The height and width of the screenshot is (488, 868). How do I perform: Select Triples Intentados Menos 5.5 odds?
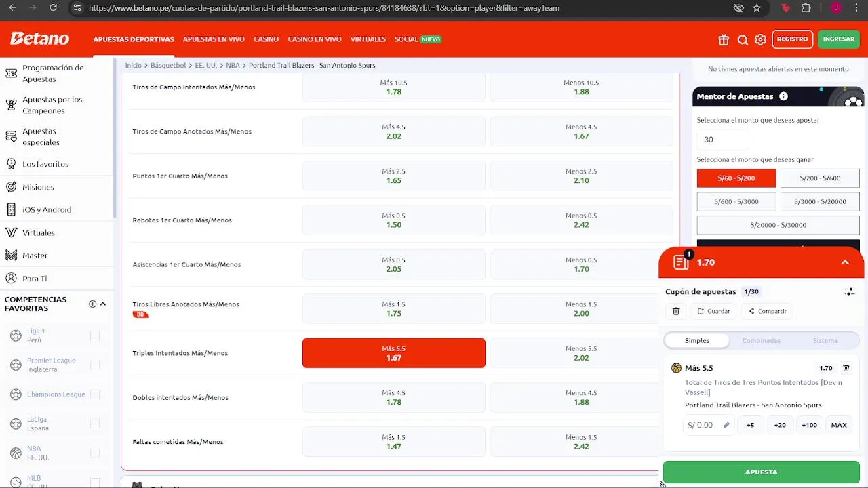pos(581,353)
